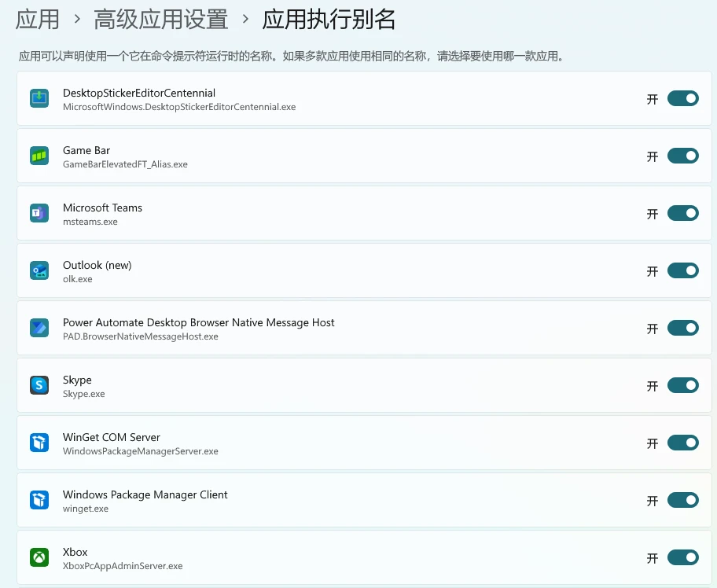Click breadcrumb chevron after 应用
The height and width of the screenshot is (588, 717).
(77, 19)
